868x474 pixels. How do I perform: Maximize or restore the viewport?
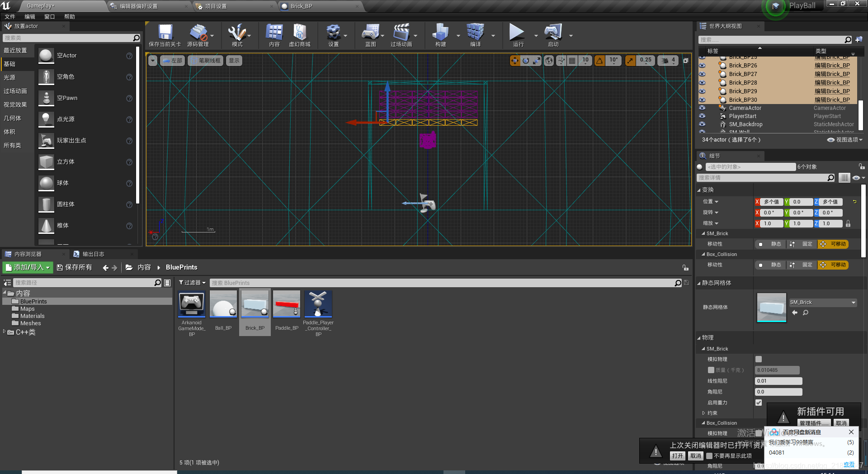click(x=686, y=61)
